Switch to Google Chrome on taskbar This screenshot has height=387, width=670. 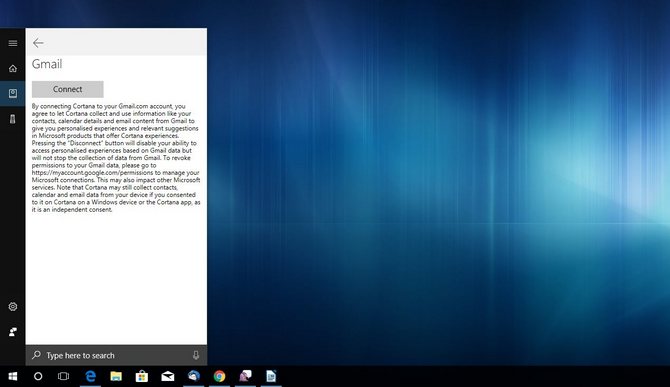tap(219, 376)
